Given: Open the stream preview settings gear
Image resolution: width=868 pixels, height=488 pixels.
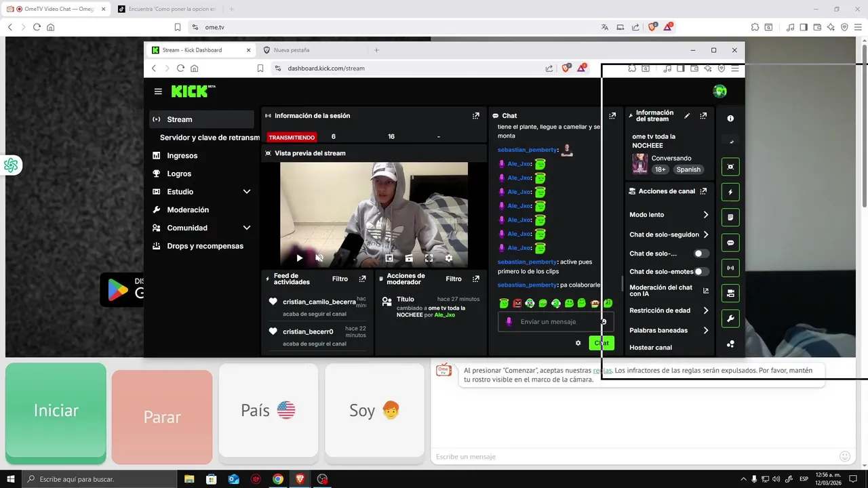Looking at the screenshot, I should (x=448, y=258).
